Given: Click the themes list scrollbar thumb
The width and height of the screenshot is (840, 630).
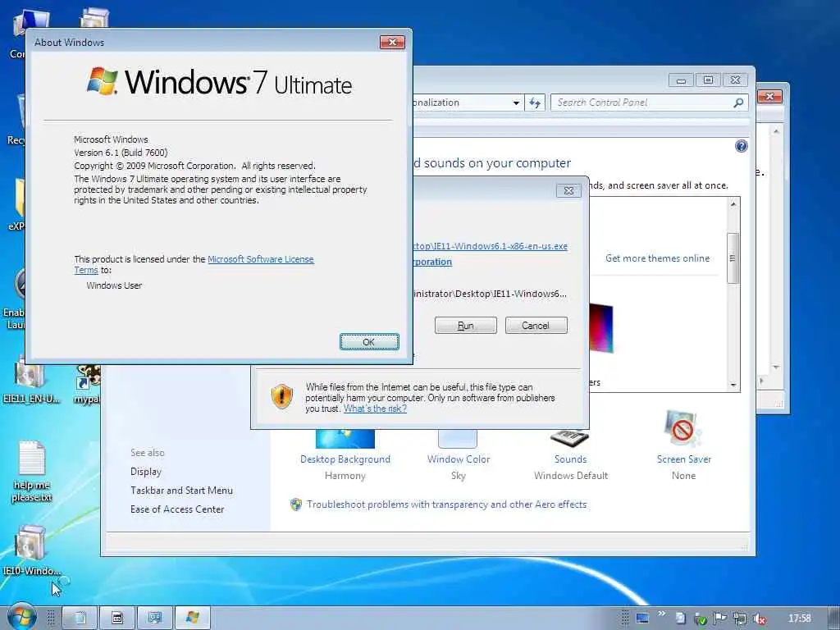Looking at the screenshot, I should (x=733, y=258).
